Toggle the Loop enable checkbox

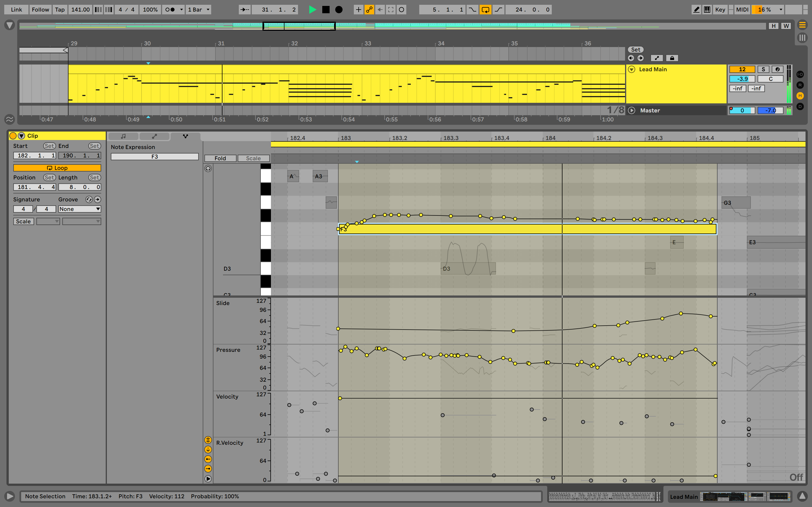pos(55,168)
